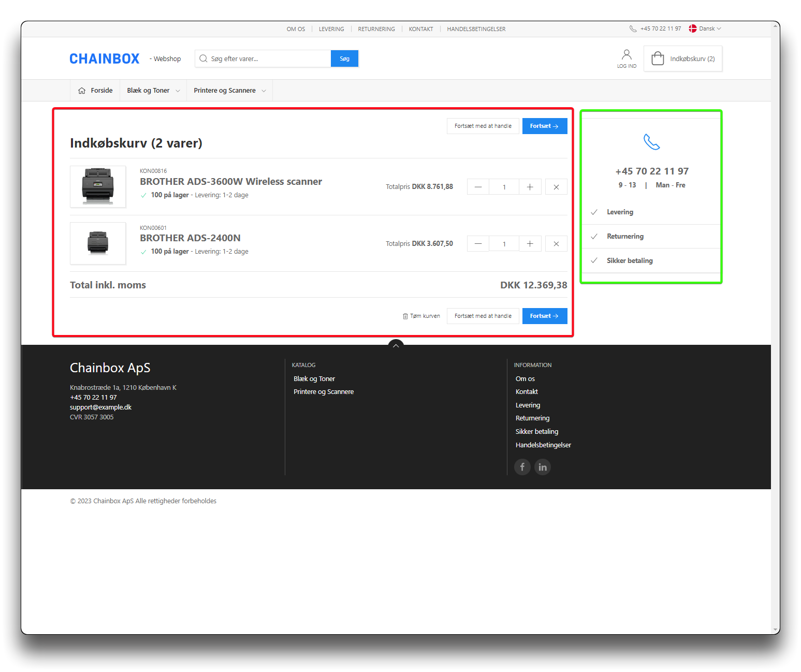Remove BROTHER ADS-2400N from cart
The image size is (801, 672).
(556, 244)
